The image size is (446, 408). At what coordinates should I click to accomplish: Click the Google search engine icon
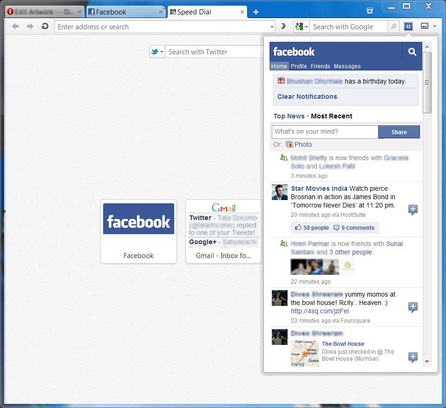coord(299,26)
